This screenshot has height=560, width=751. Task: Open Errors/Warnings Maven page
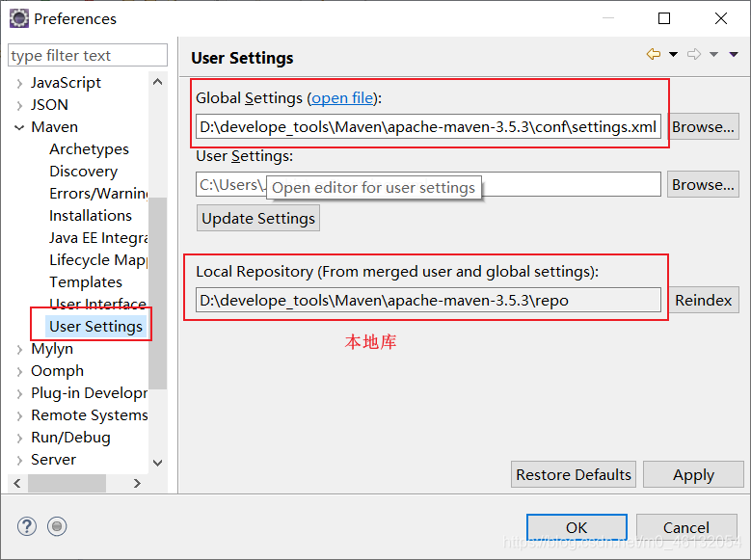(x=98, y=194)
